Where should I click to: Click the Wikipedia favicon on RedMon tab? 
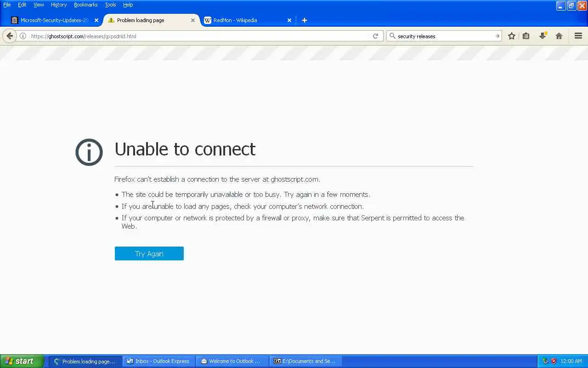pyautogui.click(x=208, y=20)
